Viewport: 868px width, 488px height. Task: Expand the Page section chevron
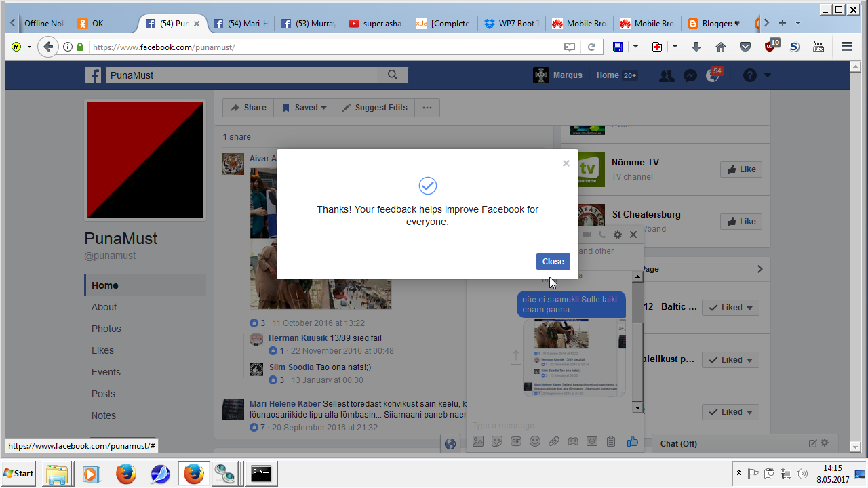point(759,269)
